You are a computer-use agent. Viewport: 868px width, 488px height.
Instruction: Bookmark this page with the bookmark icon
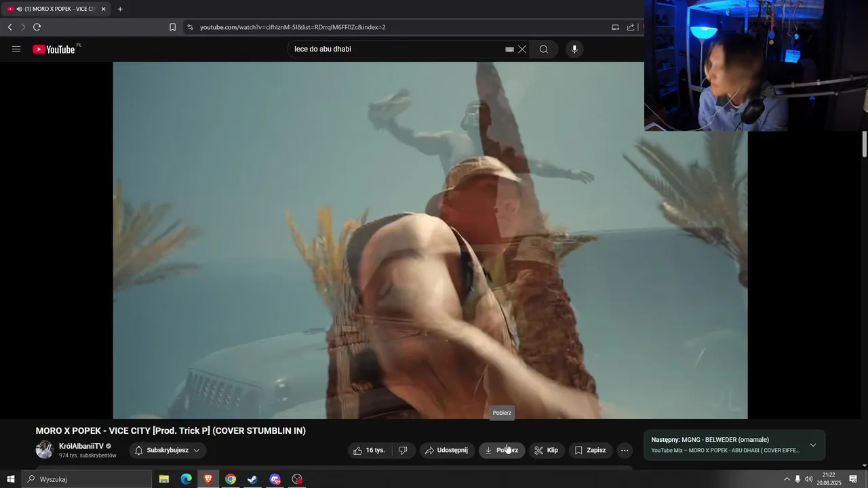point(172,27)
